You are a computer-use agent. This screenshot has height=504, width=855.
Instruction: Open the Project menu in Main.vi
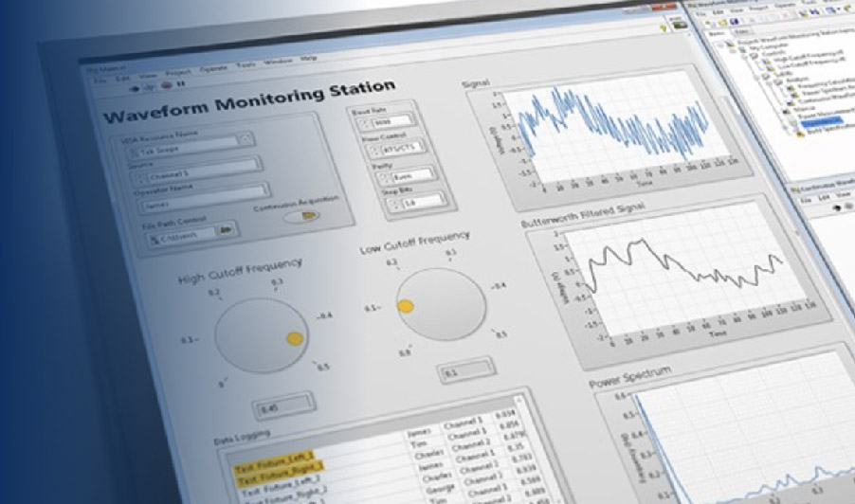tap(178, 72)
